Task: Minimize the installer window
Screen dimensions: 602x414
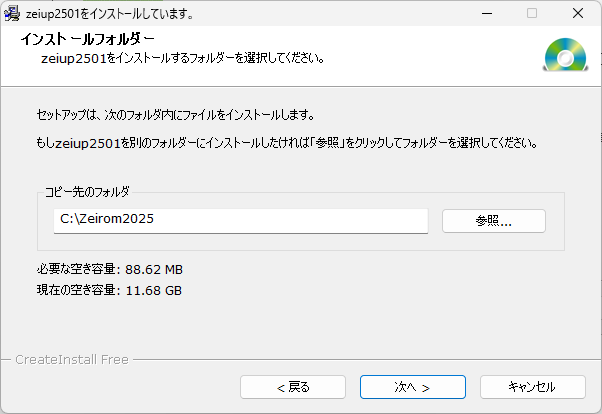Action: (485, 14)
